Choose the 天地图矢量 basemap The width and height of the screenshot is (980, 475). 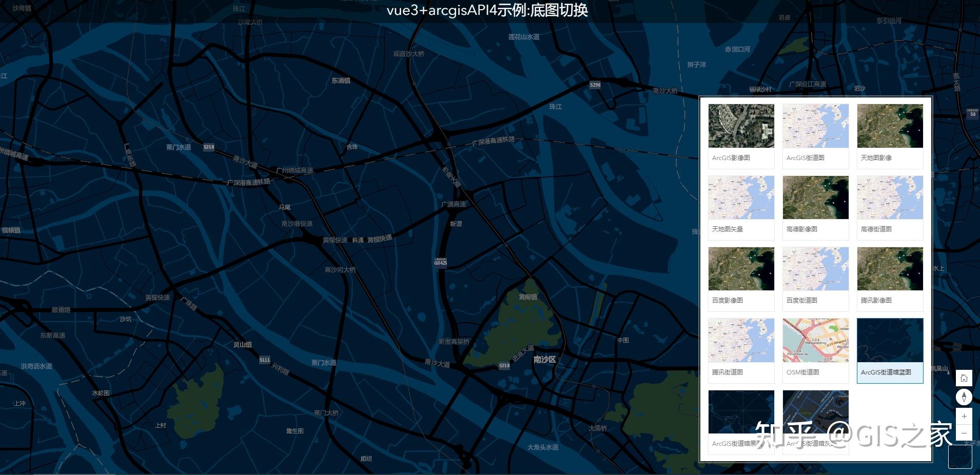741,207
